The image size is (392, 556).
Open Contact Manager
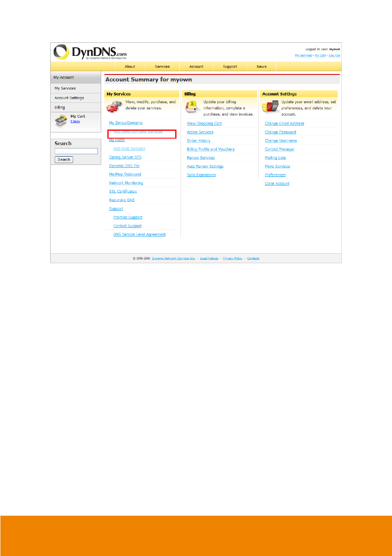click(280, 149)
